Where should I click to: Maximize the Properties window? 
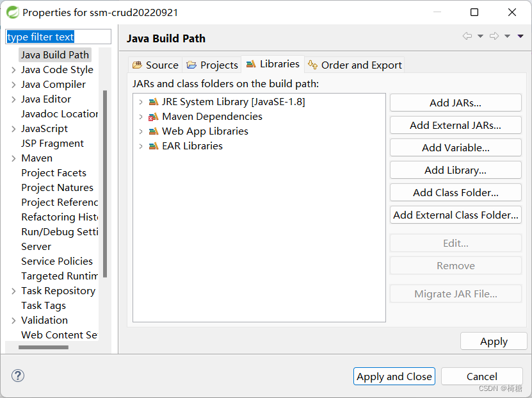pos(474,13)
